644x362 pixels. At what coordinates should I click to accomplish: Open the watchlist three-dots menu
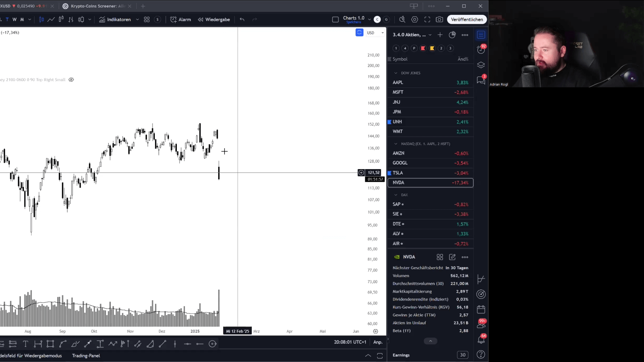click(x=465, y=35)
